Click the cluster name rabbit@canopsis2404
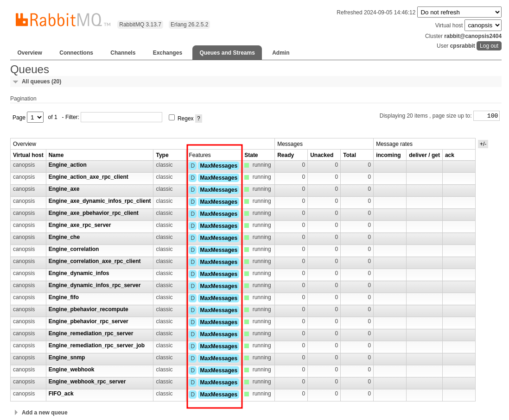509x420 pixels. click(x=473, y=36)
